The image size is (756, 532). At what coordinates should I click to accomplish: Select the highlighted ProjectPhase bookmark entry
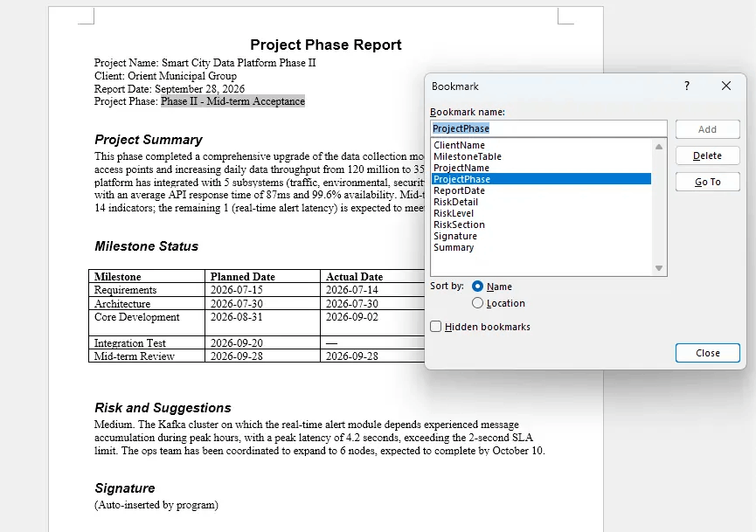pyautogui.click(x=541, y=179)
